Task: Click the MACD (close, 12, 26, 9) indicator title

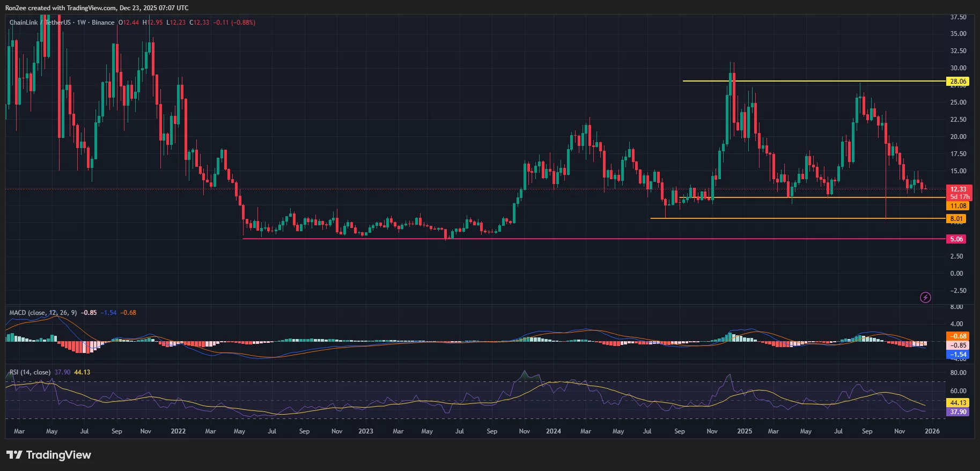Action: point(43,312)
